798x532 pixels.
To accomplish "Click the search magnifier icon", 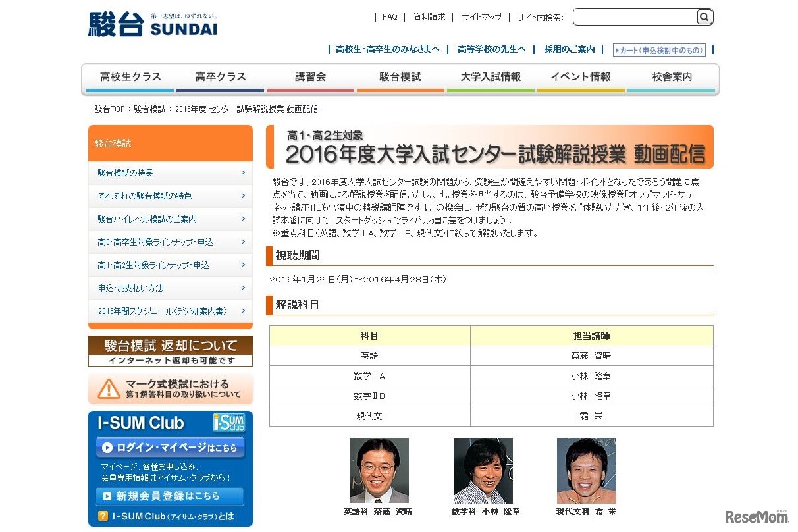I will (704, 16).
